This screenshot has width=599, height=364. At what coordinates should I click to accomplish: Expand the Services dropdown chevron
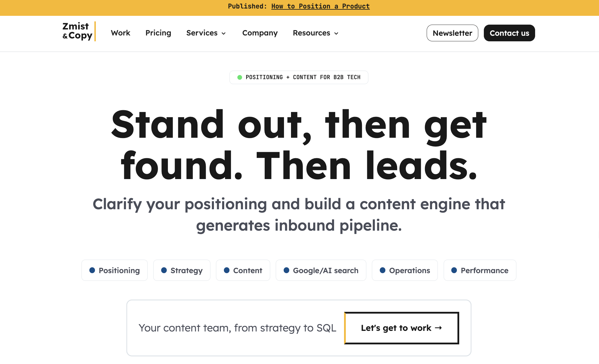click(x=224, y=33)
